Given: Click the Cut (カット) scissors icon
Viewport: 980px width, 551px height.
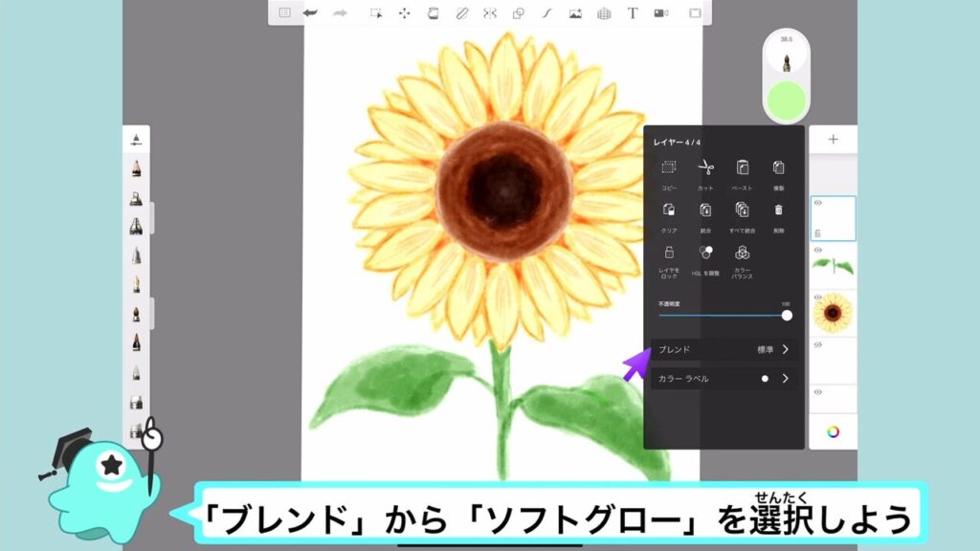Looking at the screenshot, I should (705, 168).
